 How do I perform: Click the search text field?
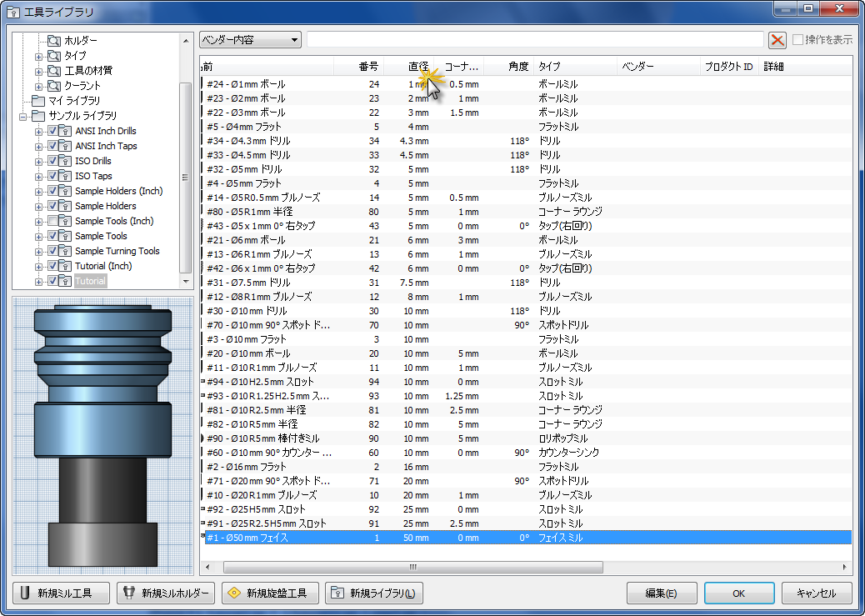tap(535, 40)
